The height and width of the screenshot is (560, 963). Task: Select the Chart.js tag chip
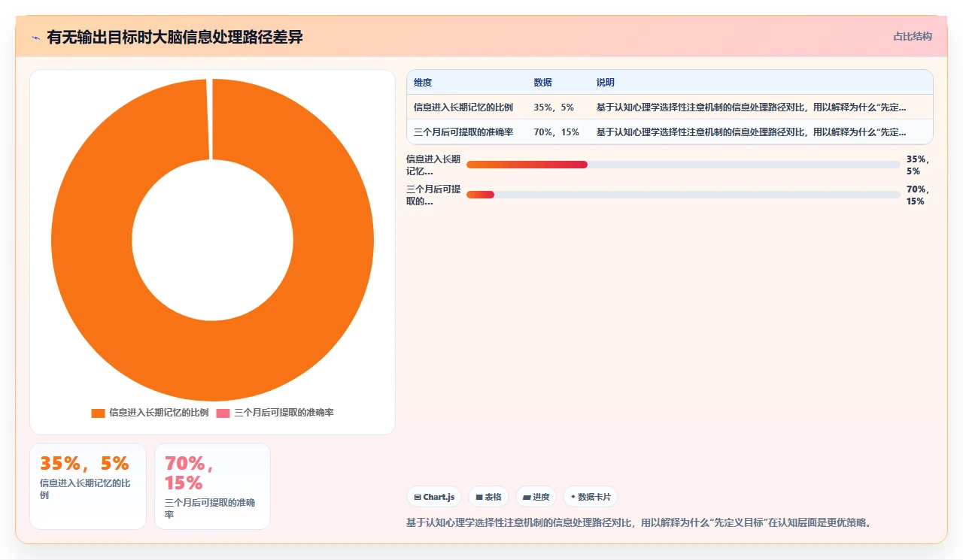point(434,497)
